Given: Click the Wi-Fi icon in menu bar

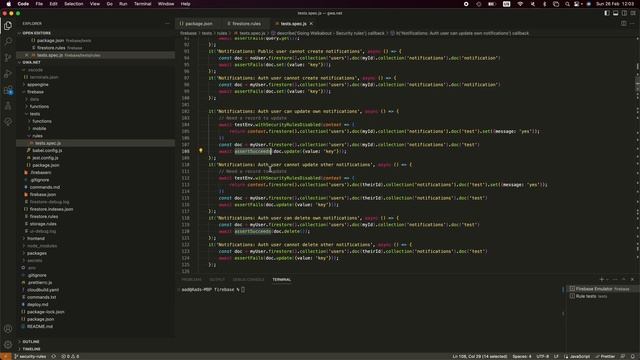Looking at the screenshot, I should click(520, 4).
